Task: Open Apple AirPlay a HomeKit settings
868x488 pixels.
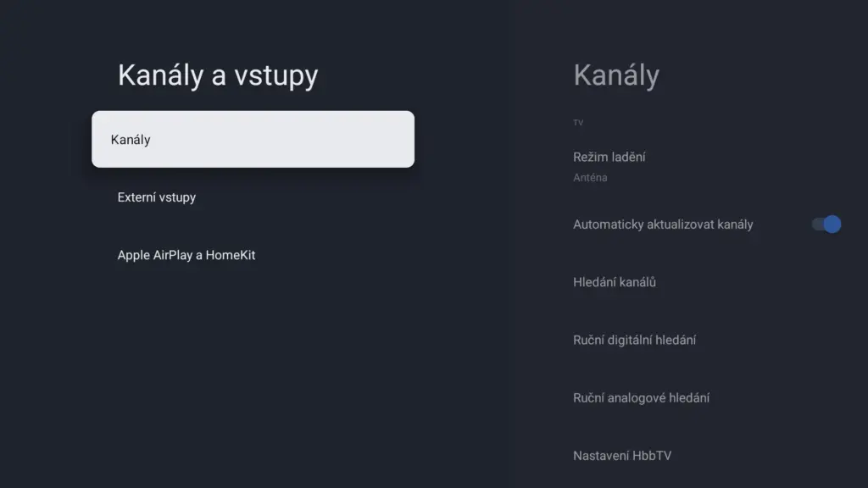Action: click(186, 255)
